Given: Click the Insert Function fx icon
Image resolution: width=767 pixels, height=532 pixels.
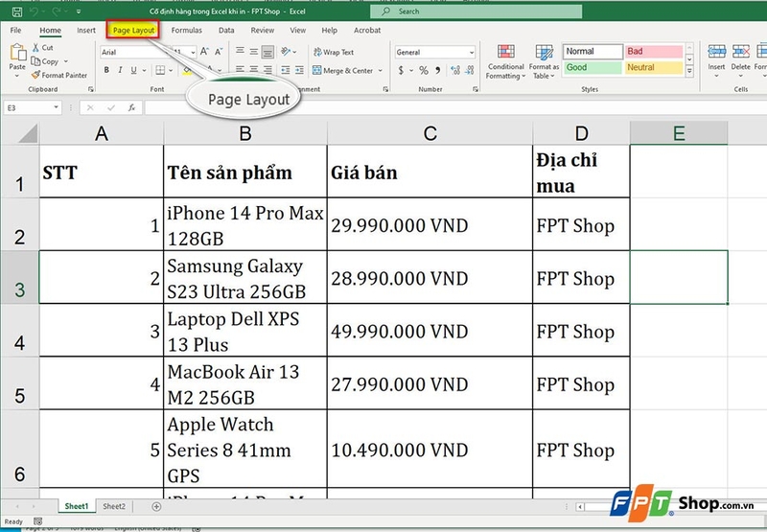Looking at the screenshot, I should point(131,107).
